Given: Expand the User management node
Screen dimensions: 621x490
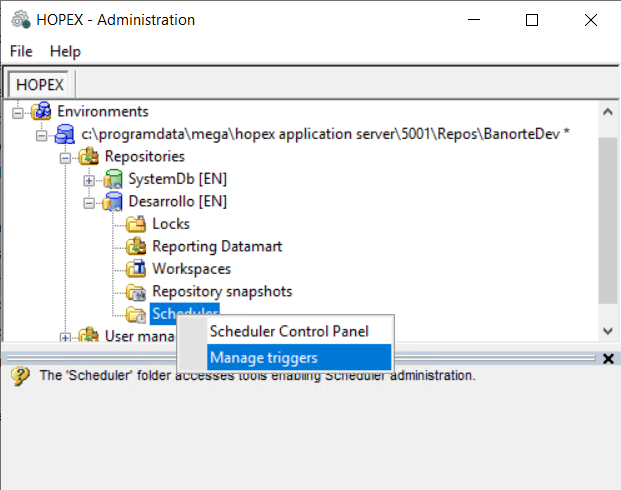Looking at the screenshot, I should coord(65,337).
